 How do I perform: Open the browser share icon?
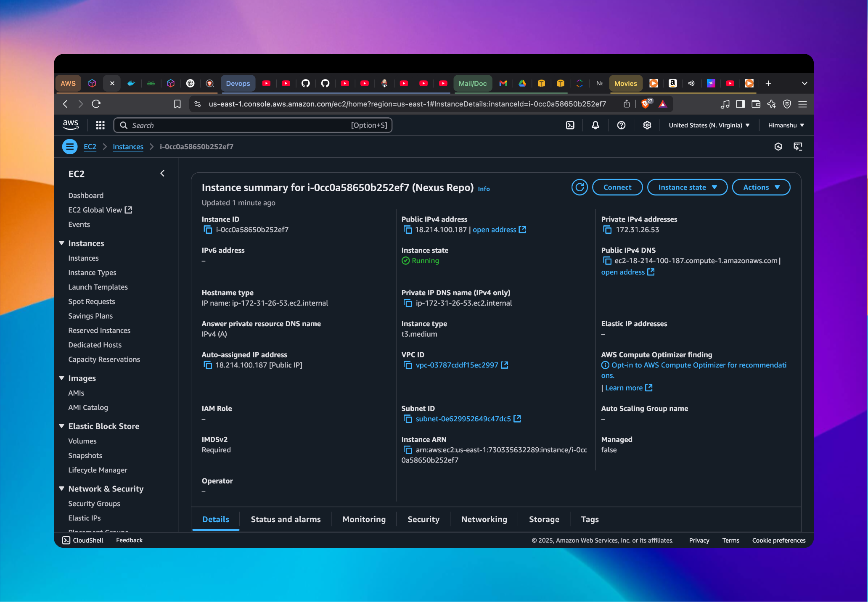627,104
